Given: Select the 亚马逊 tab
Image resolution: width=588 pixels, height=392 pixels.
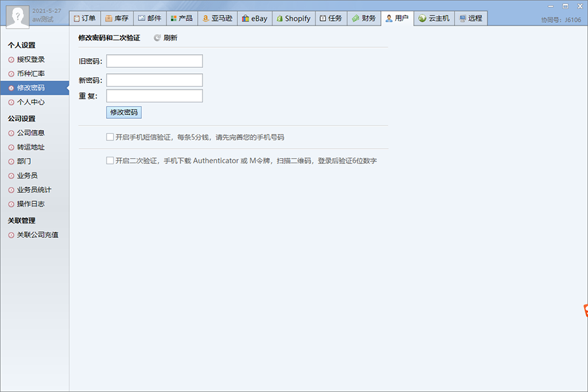Looking at the screenshot, I should point(216,18).
